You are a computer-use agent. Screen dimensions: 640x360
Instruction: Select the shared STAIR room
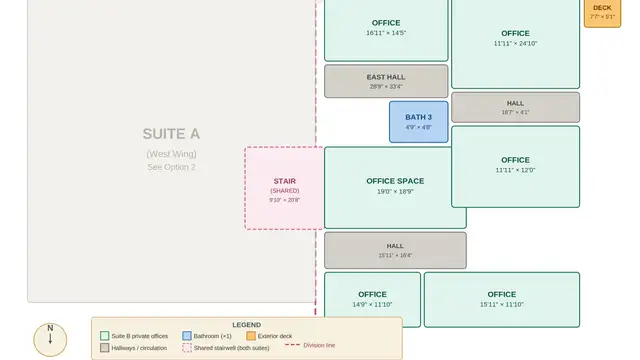pyautogui.click(x=284, y=188)
